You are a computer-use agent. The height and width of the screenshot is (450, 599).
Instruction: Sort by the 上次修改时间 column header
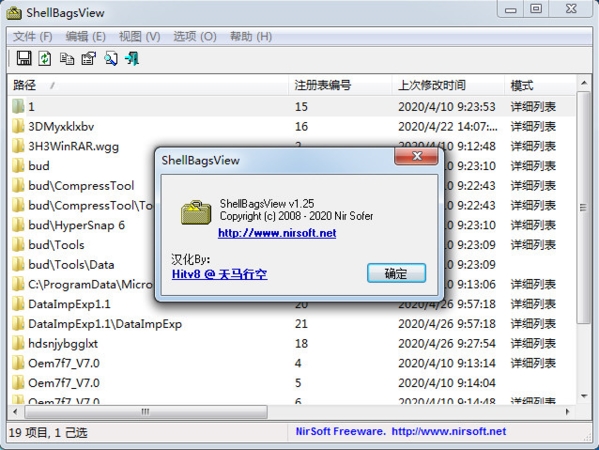pyautogui.click(x=448, y=85)
